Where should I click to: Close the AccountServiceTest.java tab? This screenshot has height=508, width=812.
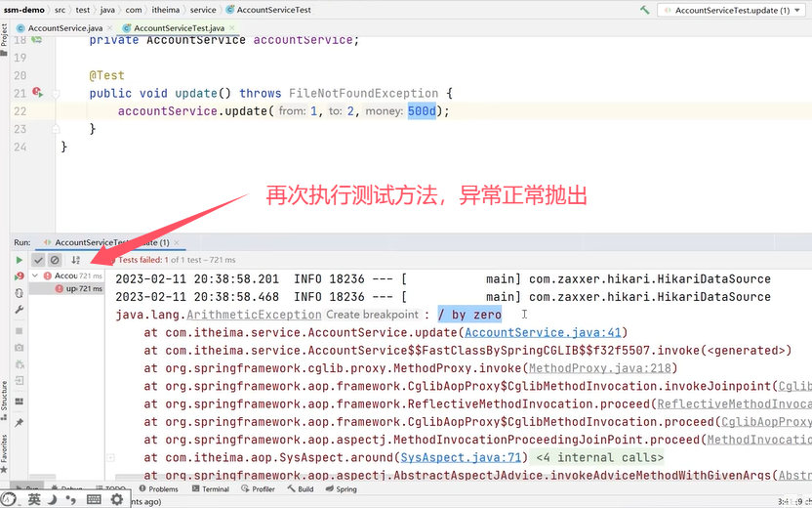232,28
